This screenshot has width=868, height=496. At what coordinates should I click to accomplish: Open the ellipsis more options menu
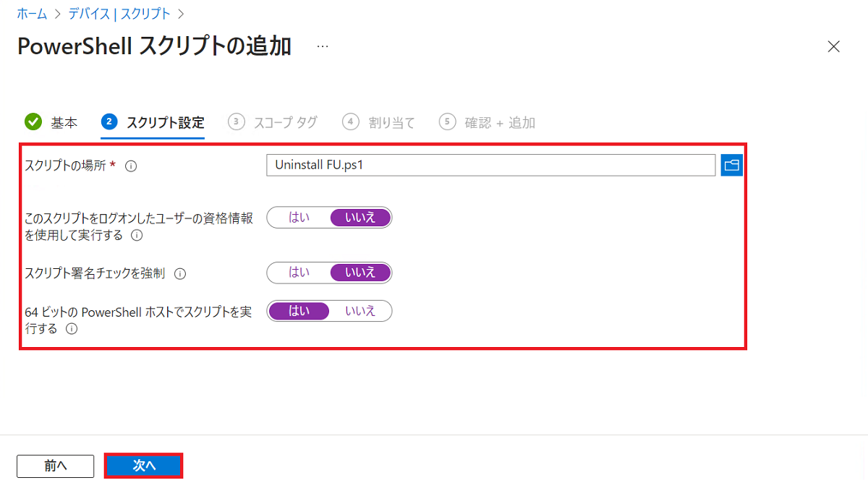pos(323,47)
